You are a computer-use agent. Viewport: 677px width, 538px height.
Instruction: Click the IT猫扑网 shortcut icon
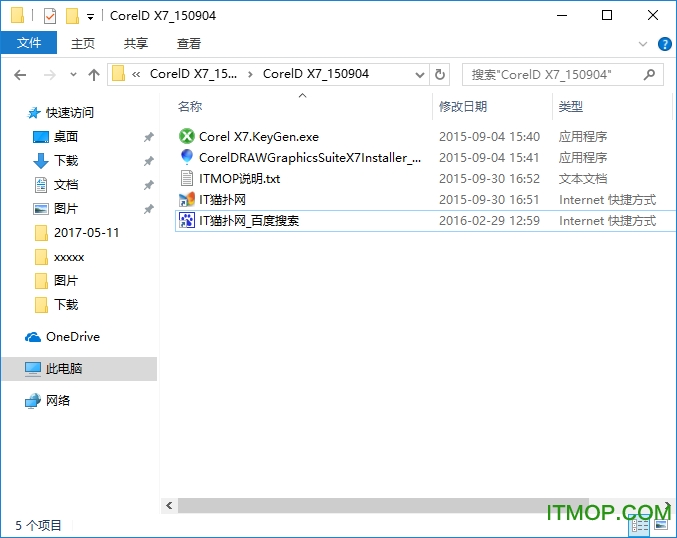[187, 199]
